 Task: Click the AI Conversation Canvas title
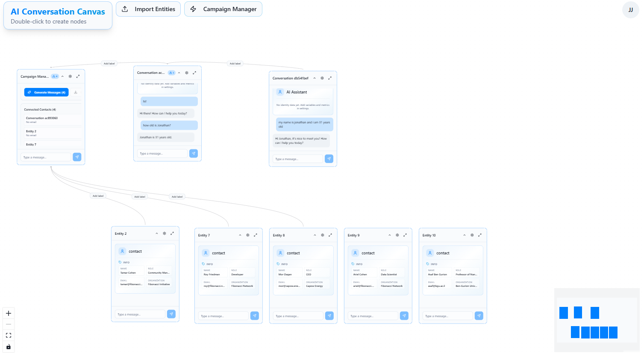tap(58, 12)
